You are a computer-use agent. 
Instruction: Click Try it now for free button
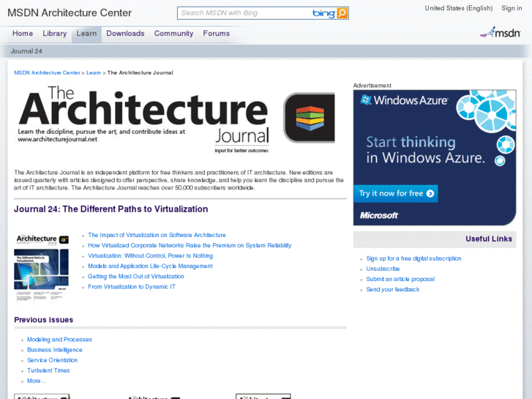(x=396, y=193)
